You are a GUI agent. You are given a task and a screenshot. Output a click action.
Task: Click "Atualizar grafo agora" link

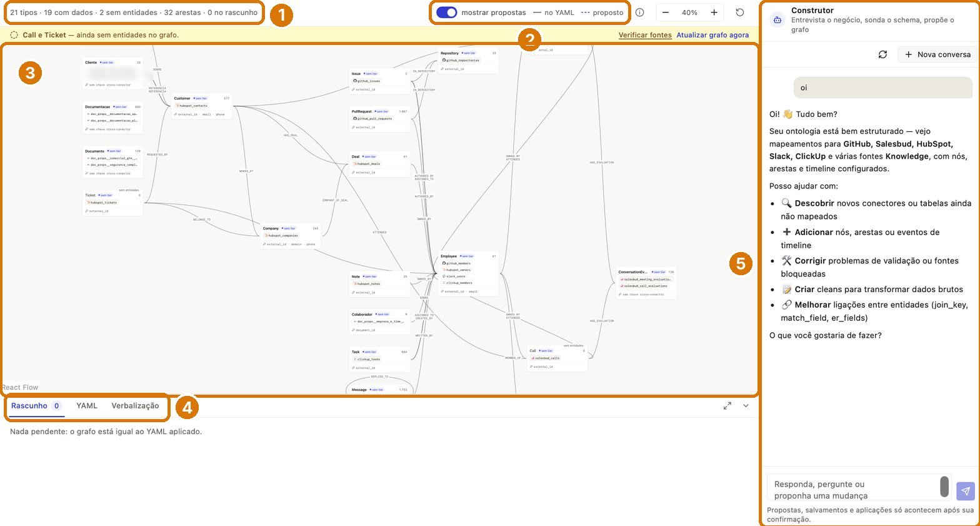pyautogui.click(x=712, y=35)
